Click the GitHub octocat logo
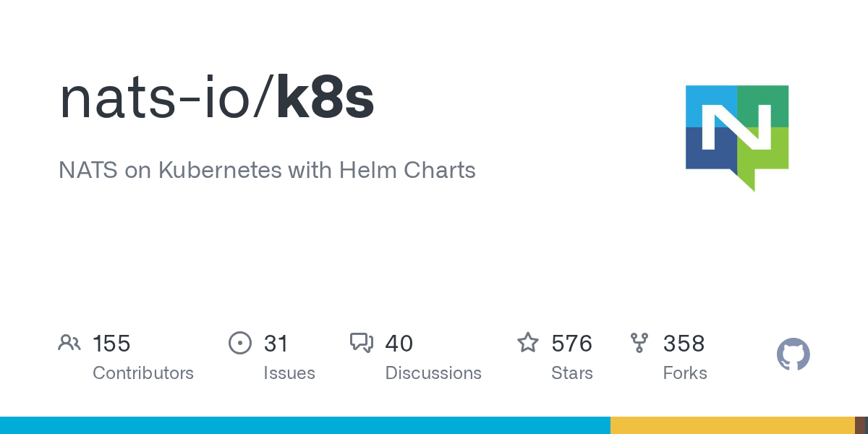Image resolution: width=868 pixels, height=434 pixels. 793,355
